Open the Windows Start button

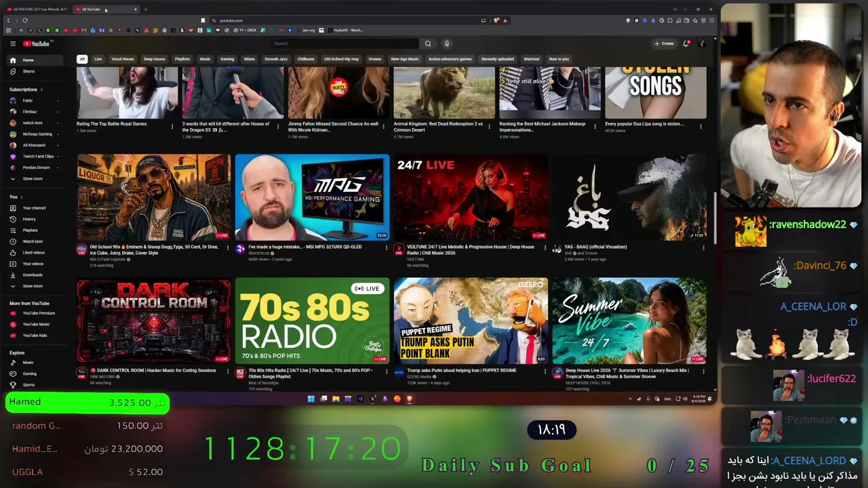click(x=311, y=399)
